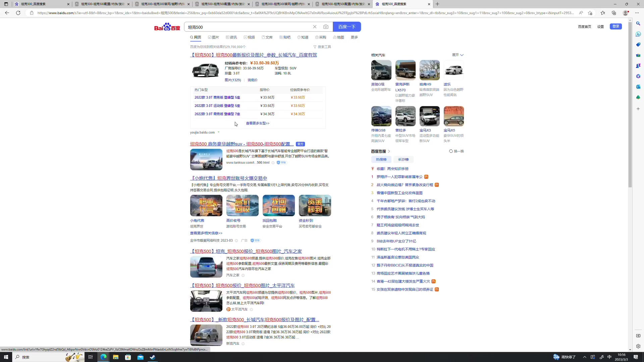Screen dimensions: 644x362
Task: Switch to the 地图 search tab
Action: tap(338, 37)
